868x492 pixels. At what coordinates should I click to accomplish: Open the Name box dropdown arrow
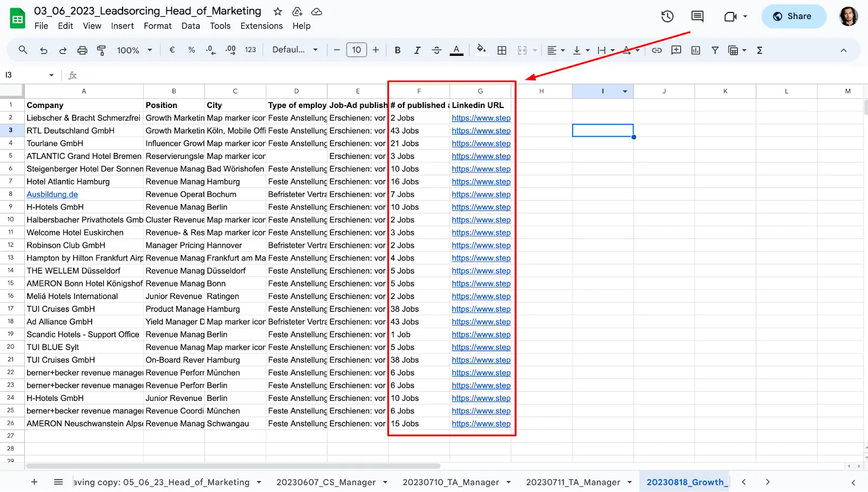coord(52,75)
